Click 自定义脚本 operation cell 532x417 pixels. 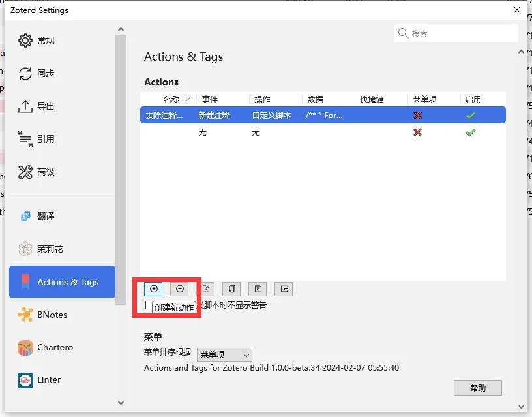[x=271, y=116]
